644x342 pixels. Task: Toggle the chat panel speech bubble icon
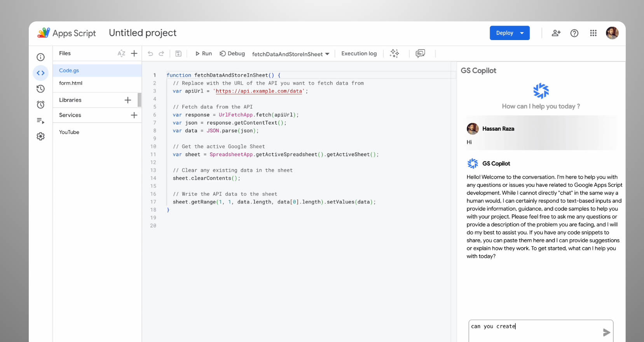(420, 53)
